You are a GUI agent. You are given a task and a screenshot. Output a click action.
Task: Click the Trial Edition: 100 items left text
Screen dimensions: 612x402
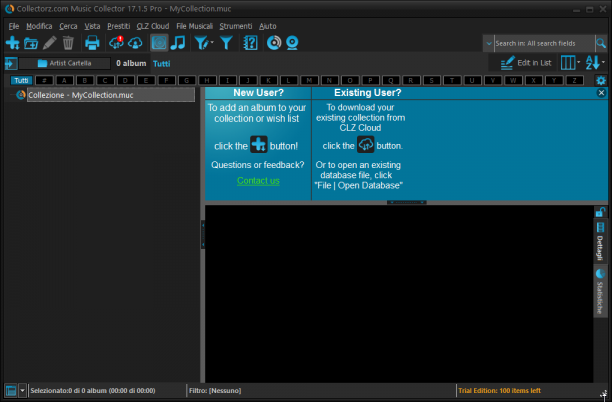pyautogui.click(x=499, y=390)
